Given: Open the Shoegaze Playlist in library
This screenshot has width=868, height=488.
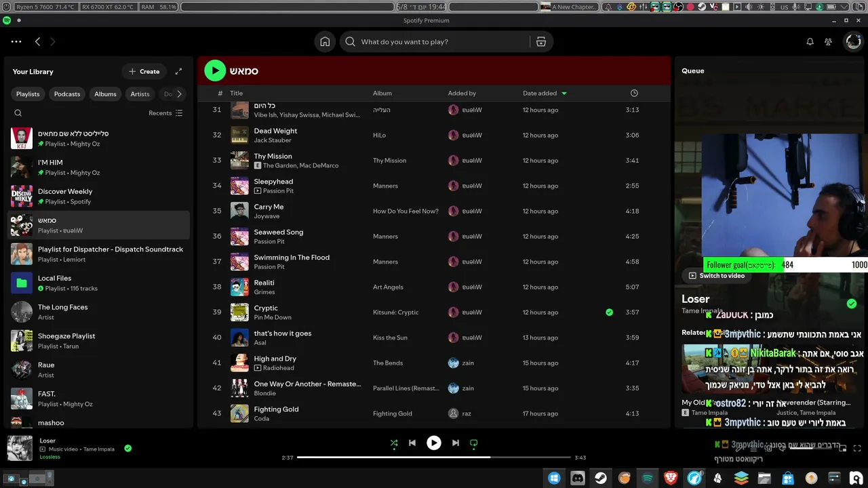Looking at the screenshot, I should [99, 341].
